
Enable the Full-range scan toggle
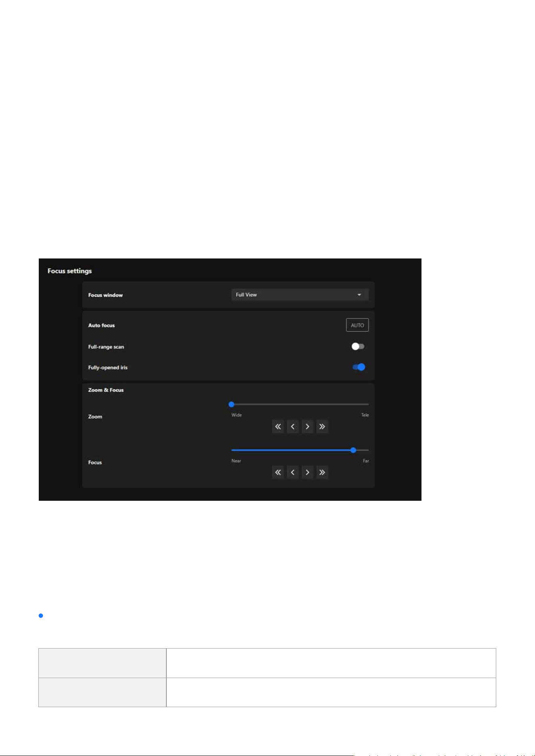(358, 346)
